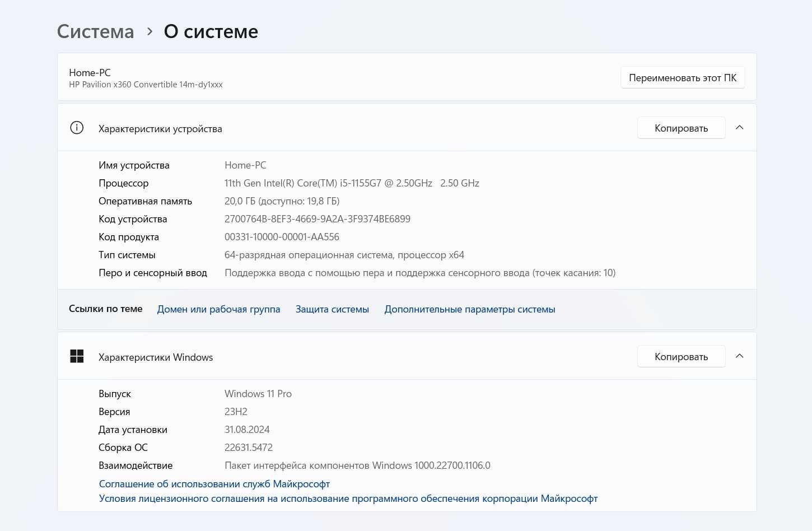
Task: Select product ID 00331-10000-00001-AA556
Action: pos(282,237)
